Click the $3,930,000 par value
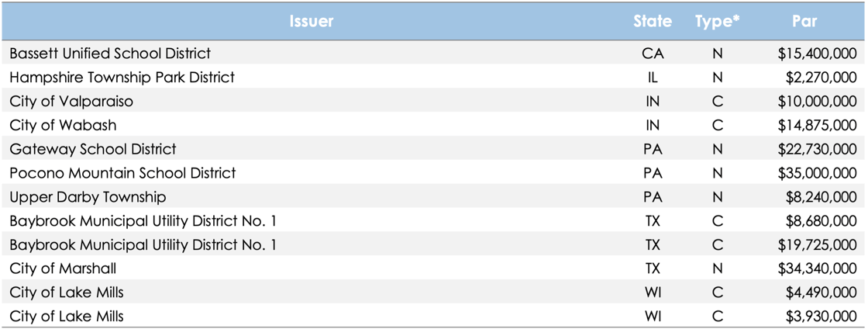The height and width of the screenshot is (336, 868). click(x=821, y=317)
